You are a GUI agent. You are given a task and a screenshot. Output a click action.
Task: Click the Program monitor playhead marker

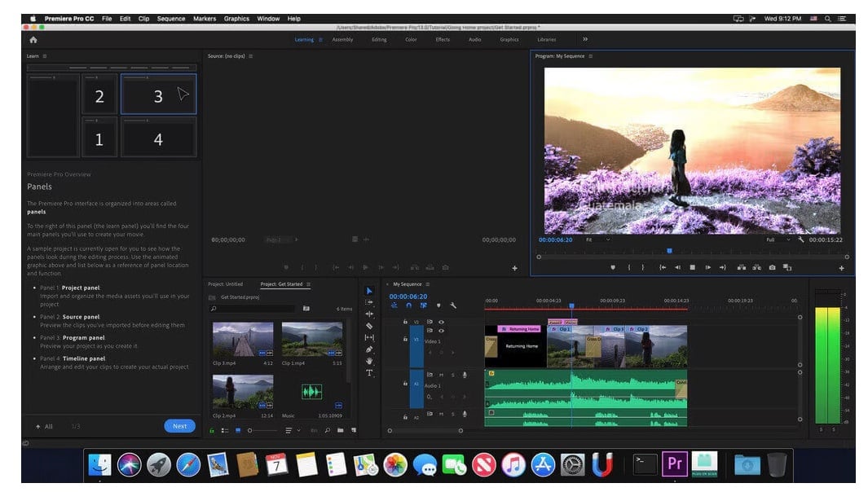click(x=669, y=251)
